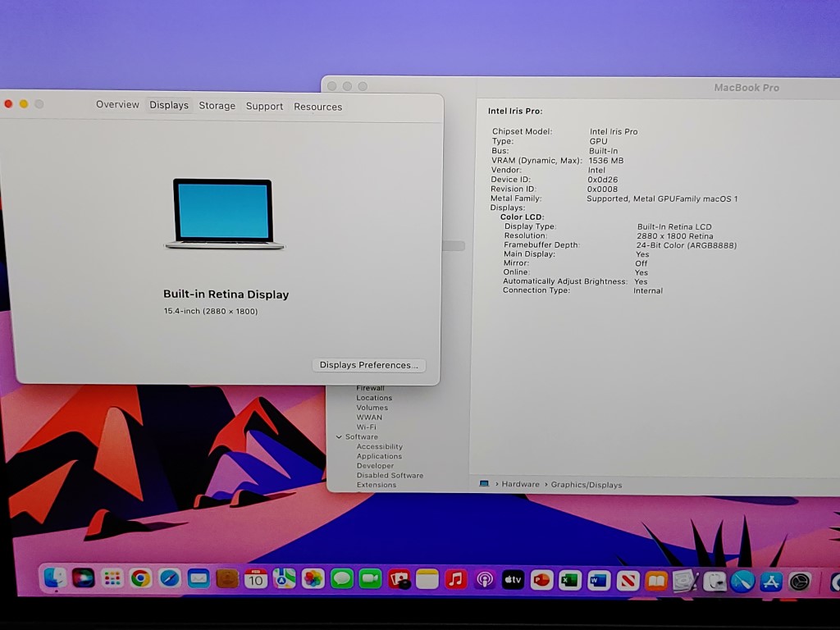Click the "15.4-inch (2880 × 1800)" text
This screenshot has width=840, height=630.
pyautogui.click(x=211, y=311)
